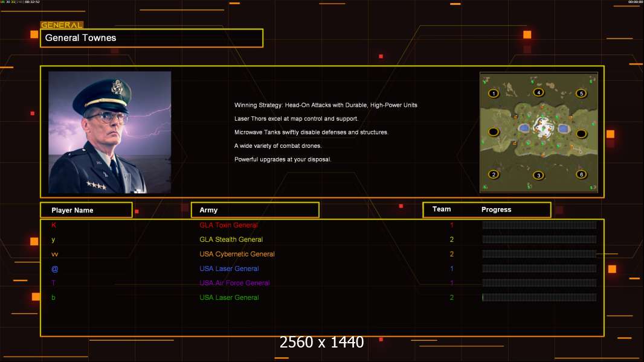
Task: Click the General Townes name field
Action: point(152,38)
